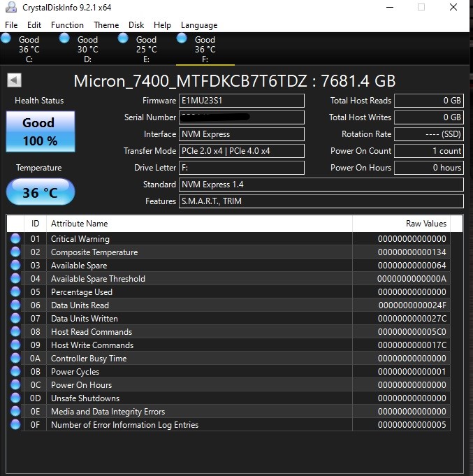Click status orb for Data Units Written row
473x476 pixels.
[15, 319]
